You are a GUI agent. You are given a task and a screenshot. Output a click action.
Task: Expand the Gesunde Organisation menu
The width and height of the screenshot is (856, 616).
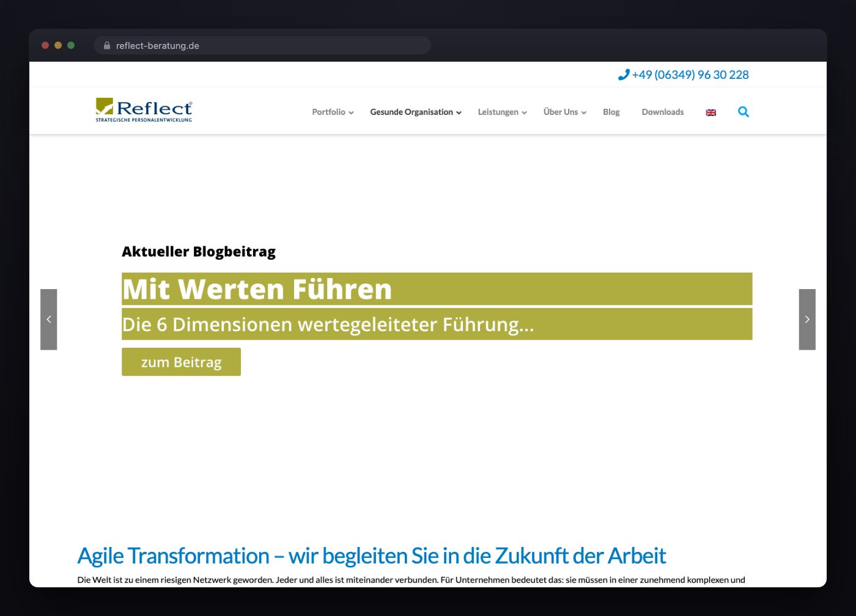[416, 112]
